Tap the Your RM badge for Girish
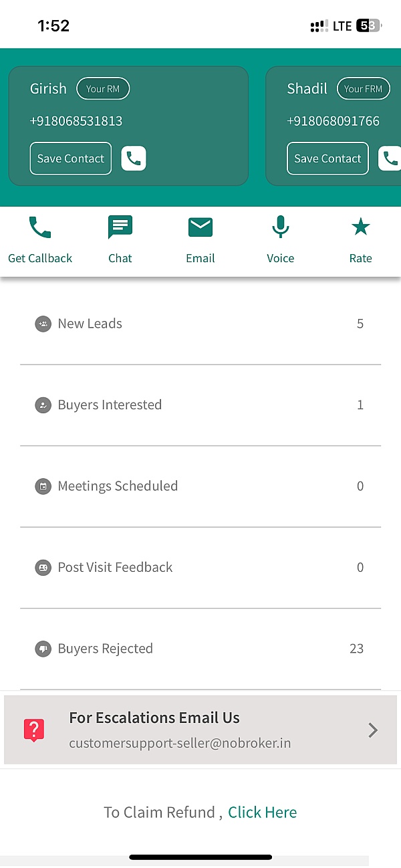 pyautogui.click(x=103, y=89)
